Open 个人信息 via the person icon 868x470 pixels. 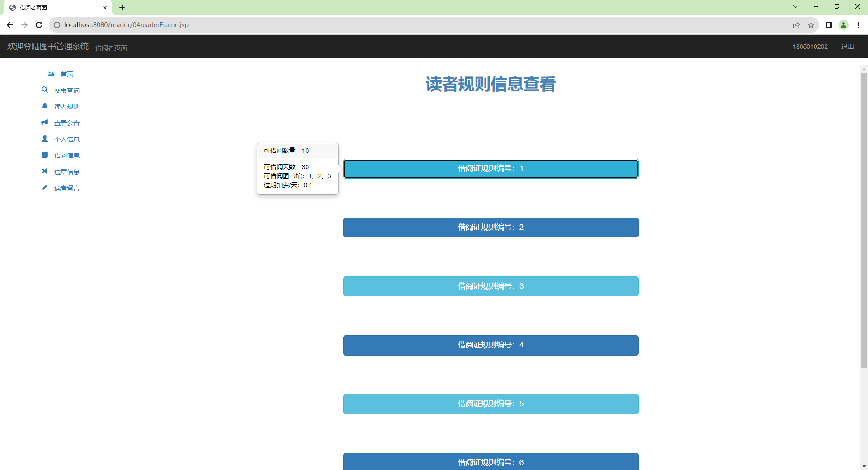[45, 138]
